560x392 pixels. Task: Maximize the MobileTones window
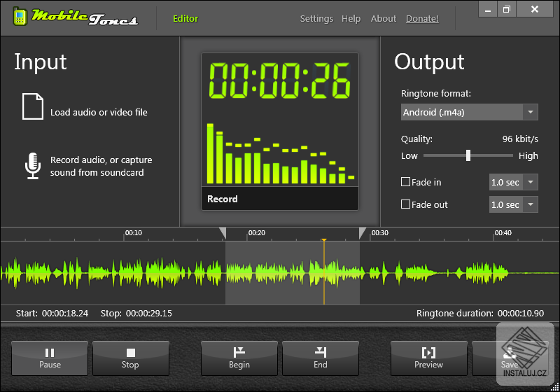click(506, 9)
